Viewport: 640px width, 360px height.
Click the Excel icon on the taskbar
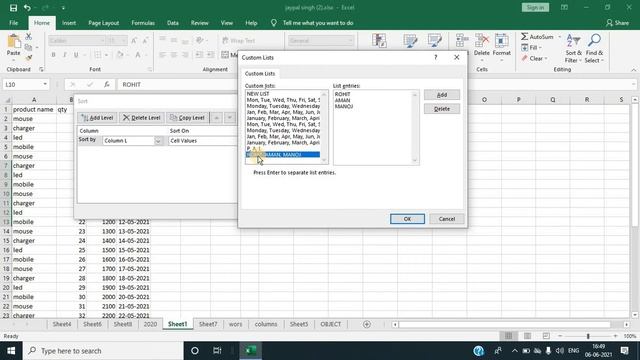[251, 351]
